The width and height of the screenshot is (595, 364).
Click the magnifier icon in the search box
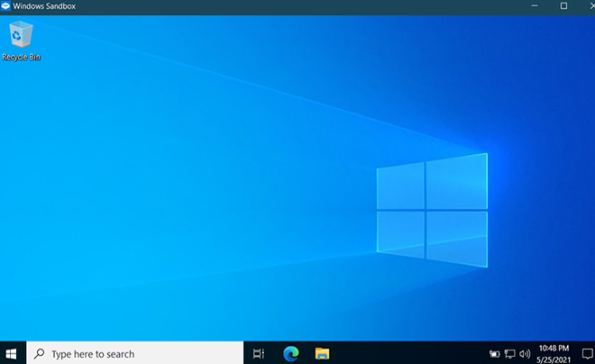39,354
